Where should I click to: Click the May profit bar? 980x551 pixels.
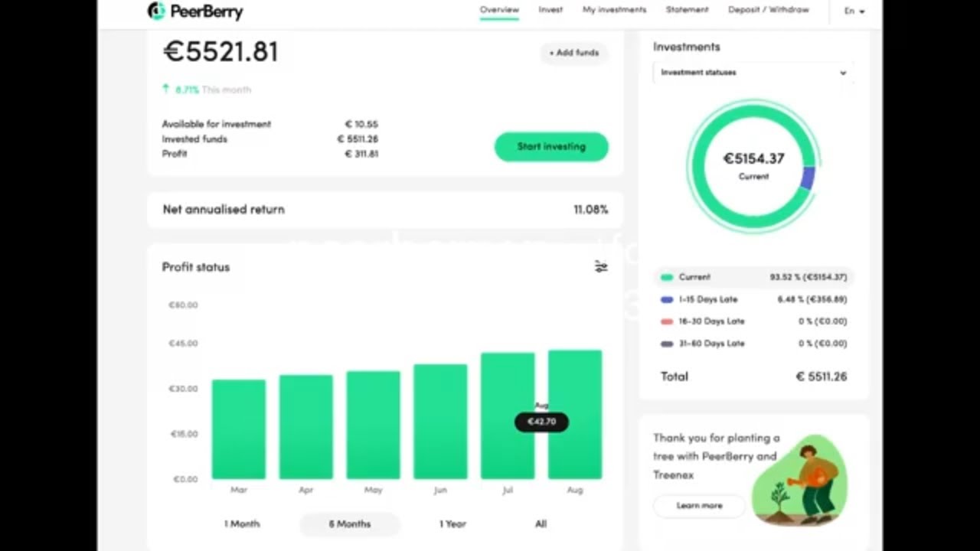pos(374,425)
